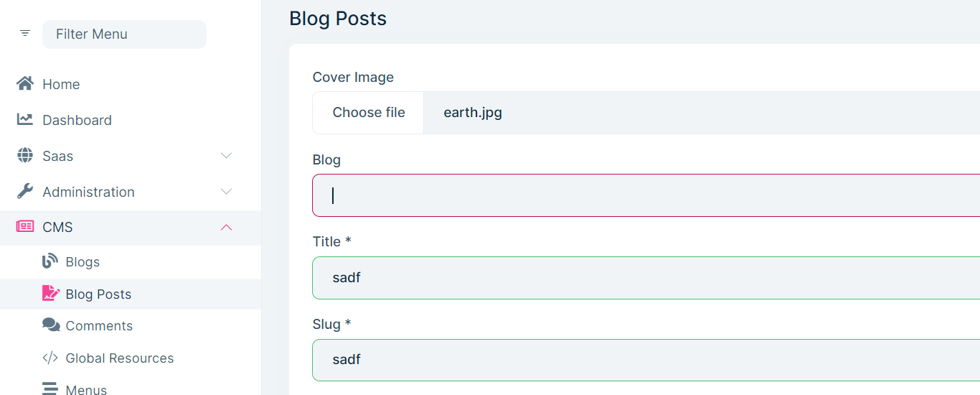Image resolution: width=980 pixels, height=395 pixels.
Task: Focus the Title input field
Action: [646, 278]
